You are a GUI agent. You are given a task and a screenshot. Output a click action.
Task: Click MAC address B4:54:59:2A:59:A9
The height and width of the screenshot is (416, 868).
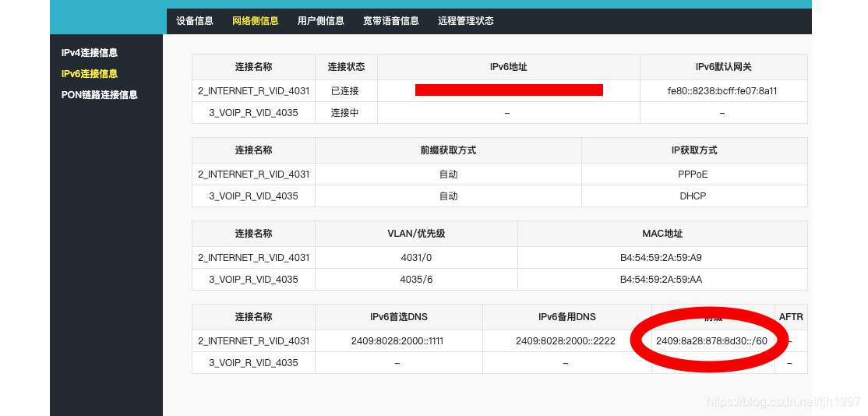coord(661,258)
